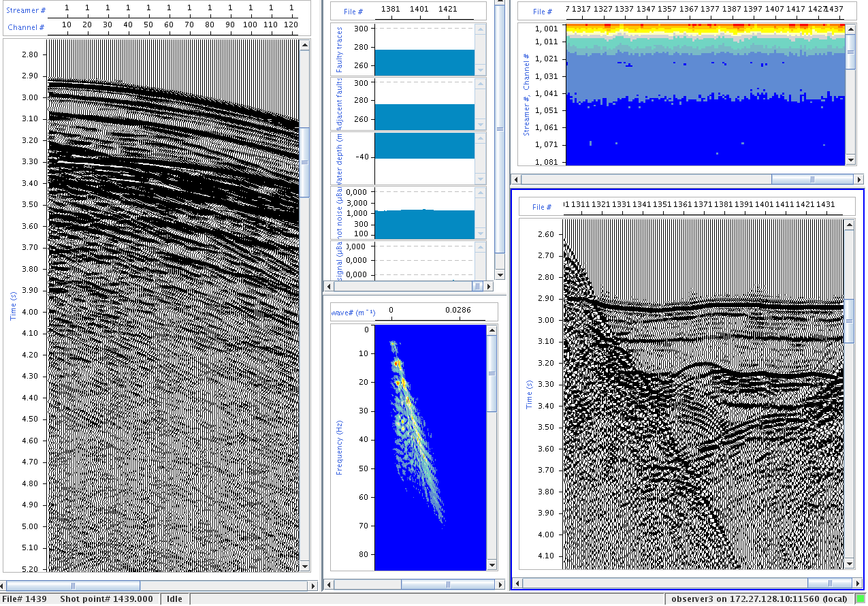
Task: Click the Faulty traces chart scroll-up arrow
Action: pos(481,29)
